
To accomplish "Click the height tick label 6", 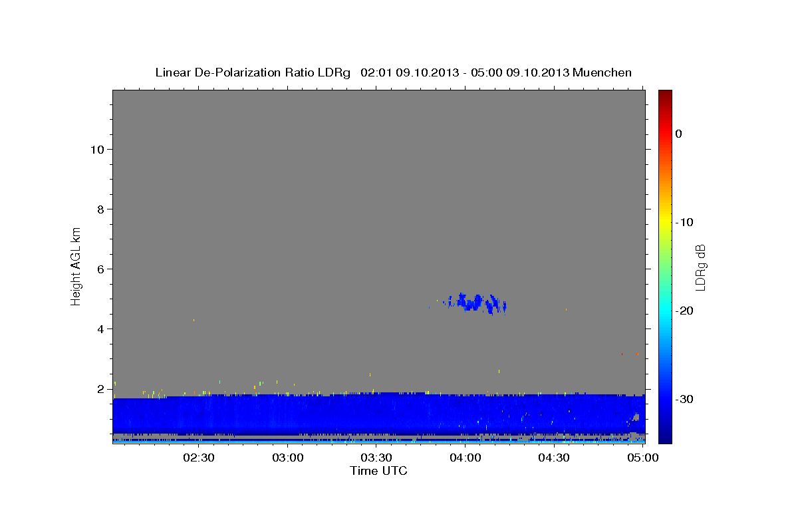I will pyautogui.click(x=100, y=269).
